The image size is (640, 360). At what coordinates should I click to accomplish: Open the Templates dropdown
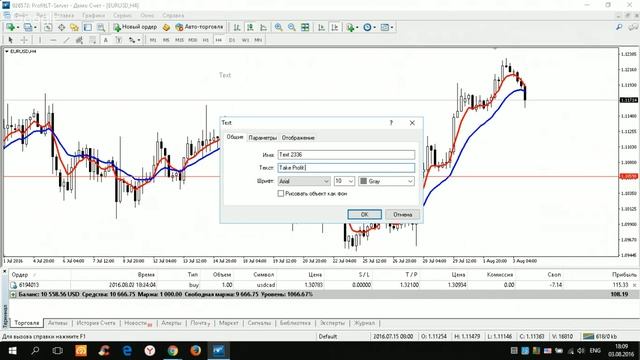tap(387, 27)
